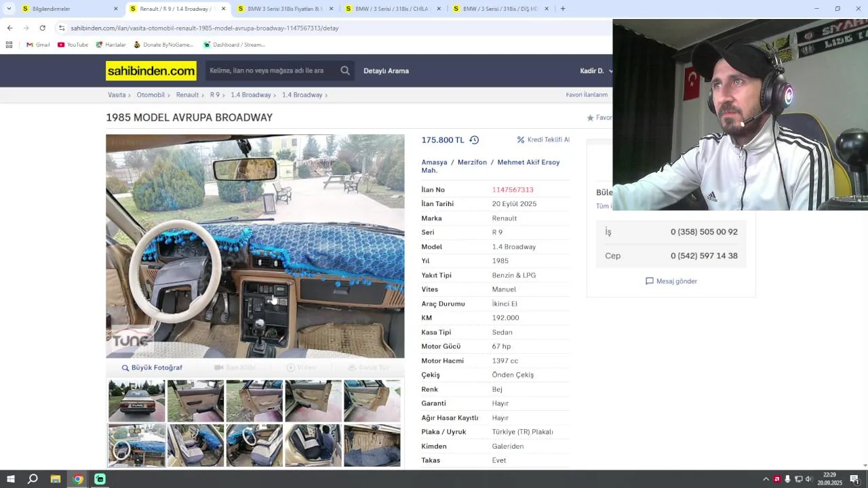This screenshot has height=488, width=868.
Task: Open Gmail bookmark
Action: (x=38, y=45)
